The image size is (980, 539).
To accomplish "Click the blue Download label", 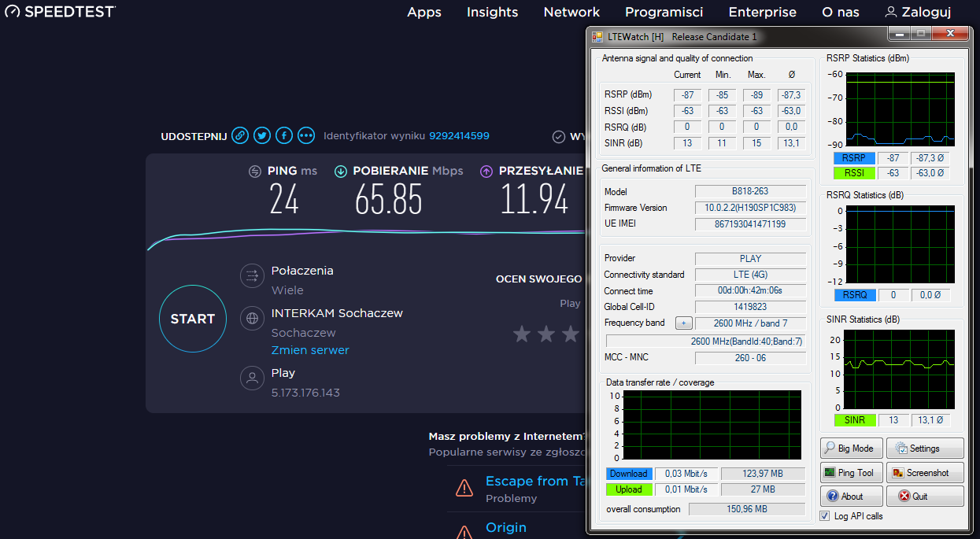I will coord(629,474).
